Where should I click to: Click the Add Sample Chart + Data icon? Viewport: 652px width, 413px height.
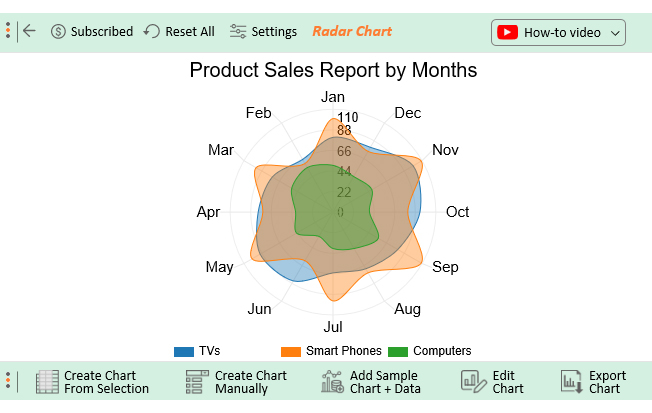coord(332,382)
